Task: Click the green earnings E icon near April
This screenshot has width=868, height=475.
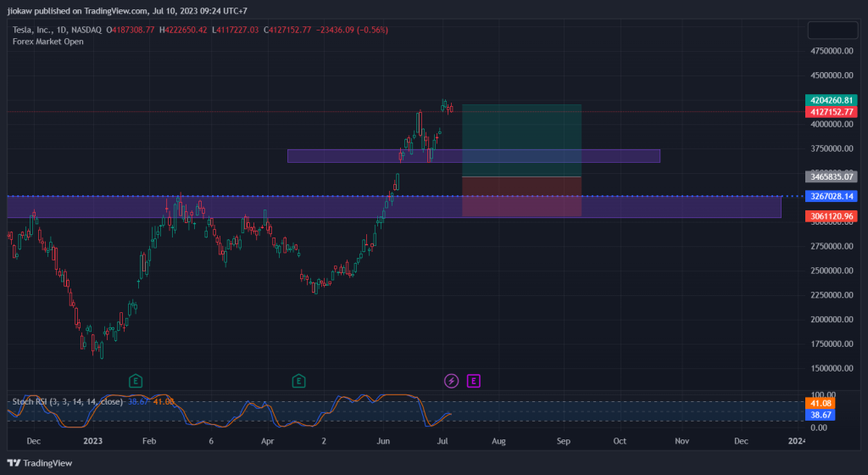Action: point(299,381)
